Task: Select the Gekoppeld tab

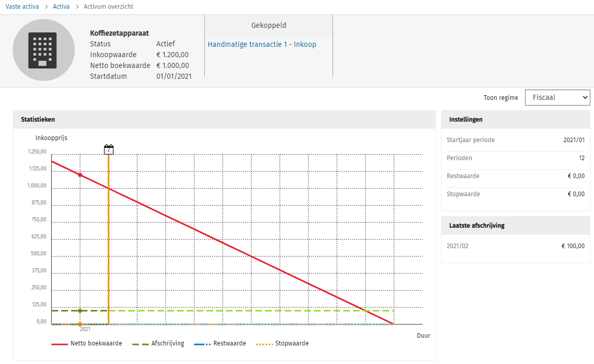Action: click(x=269, y=25)
